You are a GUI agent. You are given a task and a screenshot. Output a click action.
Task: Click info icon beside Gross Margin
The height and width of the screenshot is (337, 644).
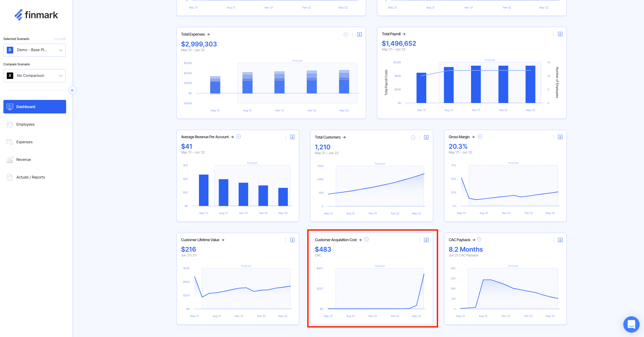click(x=480, y=136)
